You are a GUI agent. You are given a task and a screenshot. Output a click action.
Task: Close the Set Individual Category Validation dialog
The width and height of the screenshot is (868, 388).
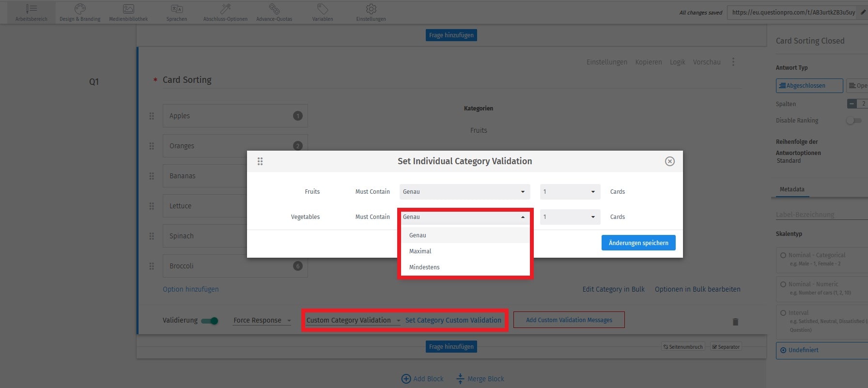tap(670, 161)
